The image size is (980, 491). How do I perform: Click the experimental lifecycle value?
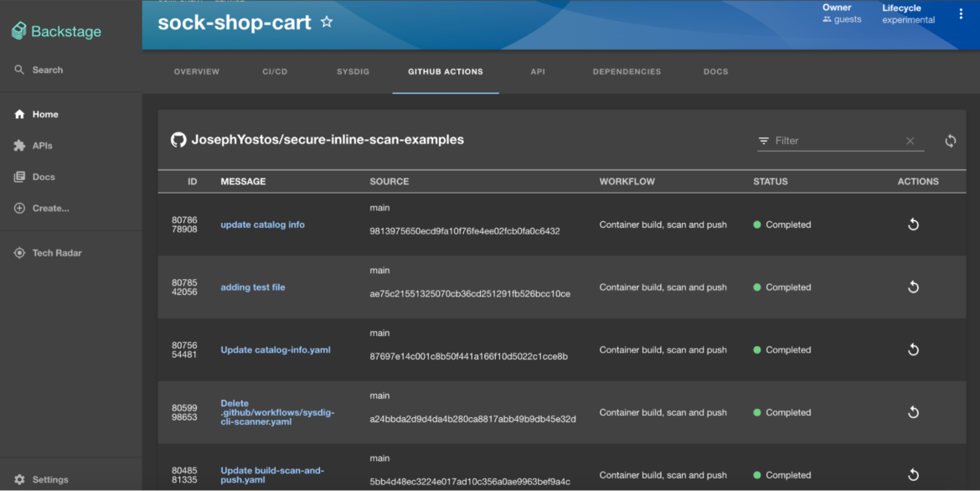[x=909, y=20]
